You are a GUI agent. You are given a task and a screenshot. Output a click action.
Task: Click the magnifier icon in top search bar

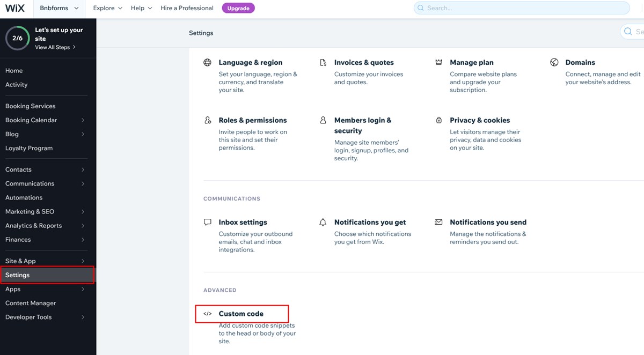click(x=421, y=8)
